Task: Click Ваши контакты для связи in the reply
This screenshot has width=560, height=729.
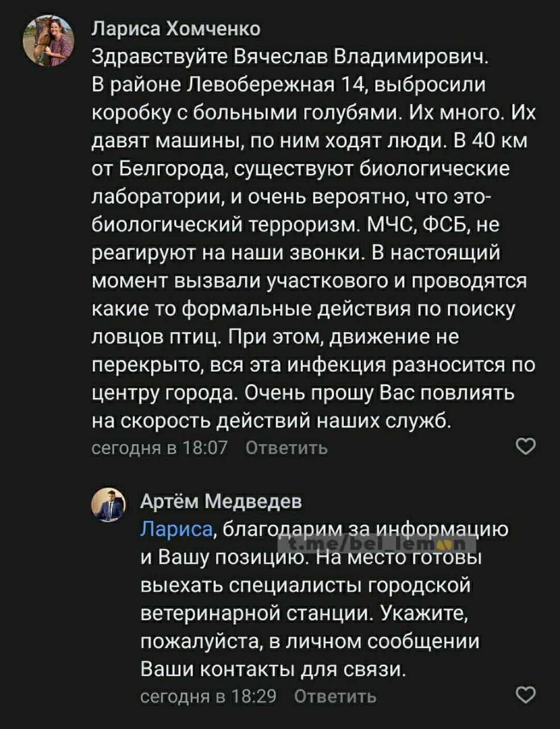Action: [273, 669]
